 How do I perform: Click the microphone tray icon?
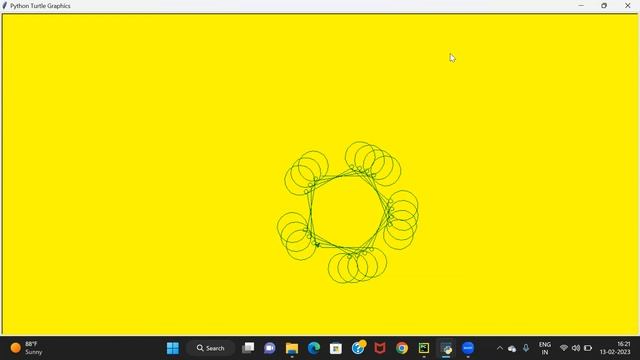[x=526, y=348]
